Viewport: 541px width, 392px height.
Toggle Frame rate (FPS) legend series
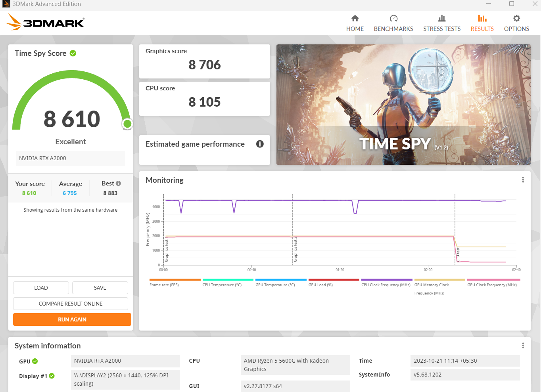175,283
